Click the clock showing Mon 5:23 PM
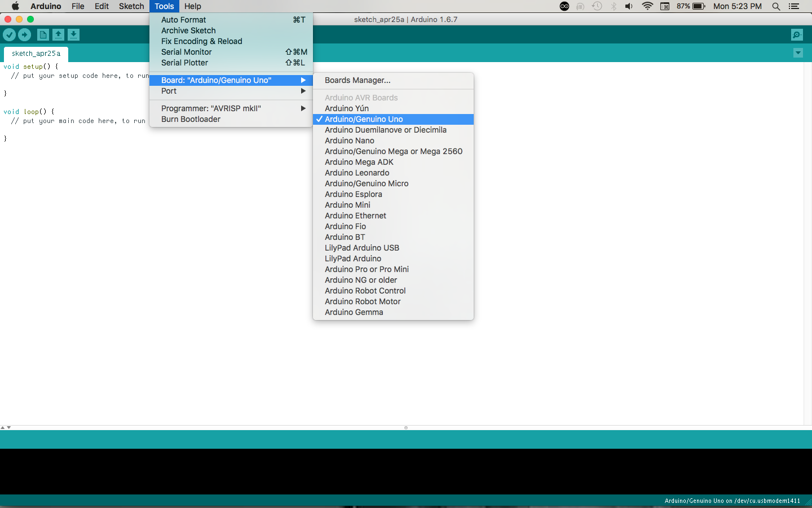 click(x=738, y=6)
